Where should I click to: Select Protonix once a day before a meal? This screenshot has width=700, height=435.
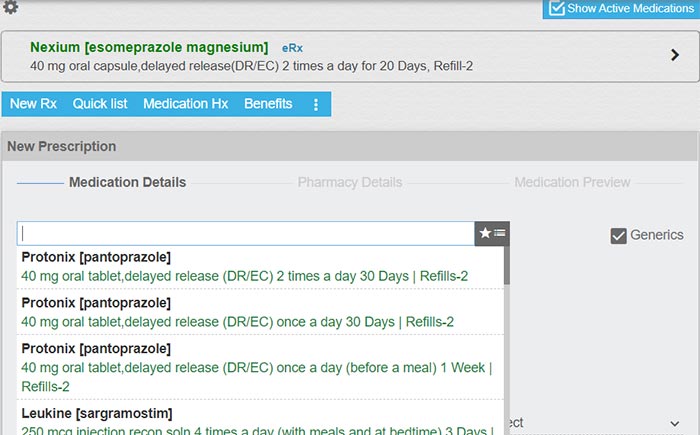[255, 367]
